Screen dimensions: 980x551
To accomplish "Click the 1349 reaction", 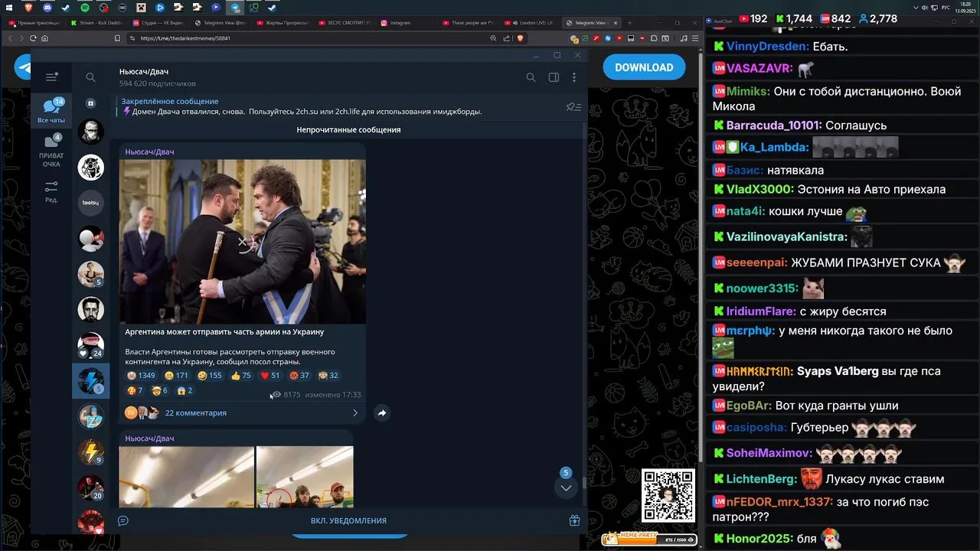I will pos(141,375).
